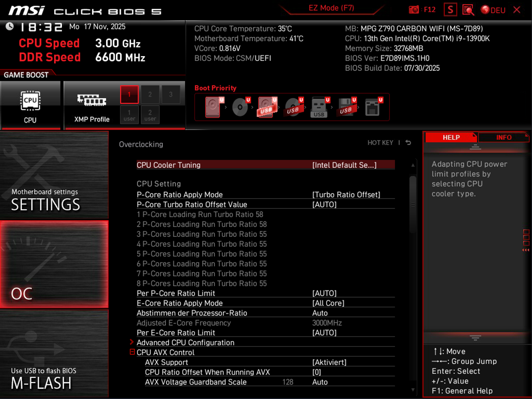This screenshot has width=532, height=399.
Task: Select the USB key stick boot icon
Action: [x=320, y=107]
